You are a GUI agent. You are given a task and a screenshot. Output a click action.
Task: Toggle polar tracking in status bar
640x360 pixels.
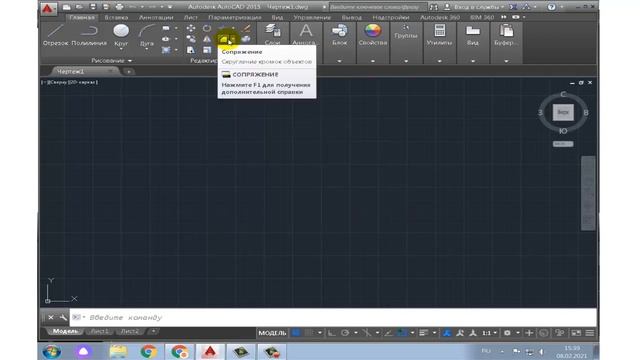pos(345,333)
